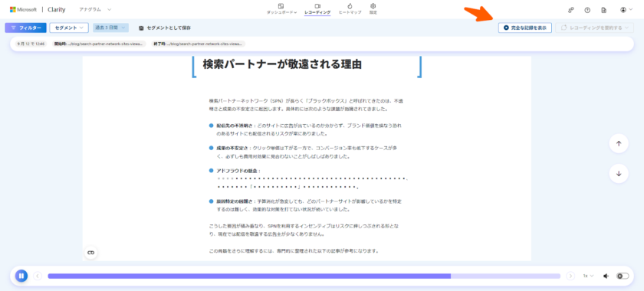Click the playback progress bar
Viewport: 644px width, 291px height.
click(x=304, y=276)
